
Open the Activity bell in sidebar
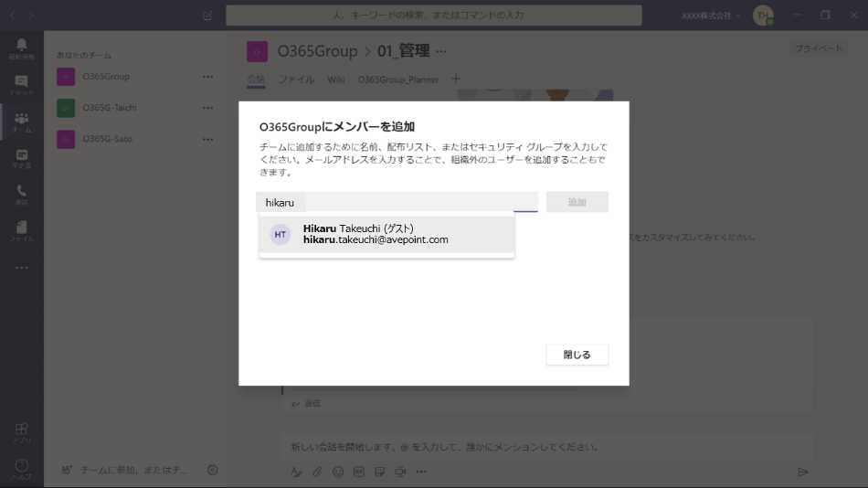[22, 48]
